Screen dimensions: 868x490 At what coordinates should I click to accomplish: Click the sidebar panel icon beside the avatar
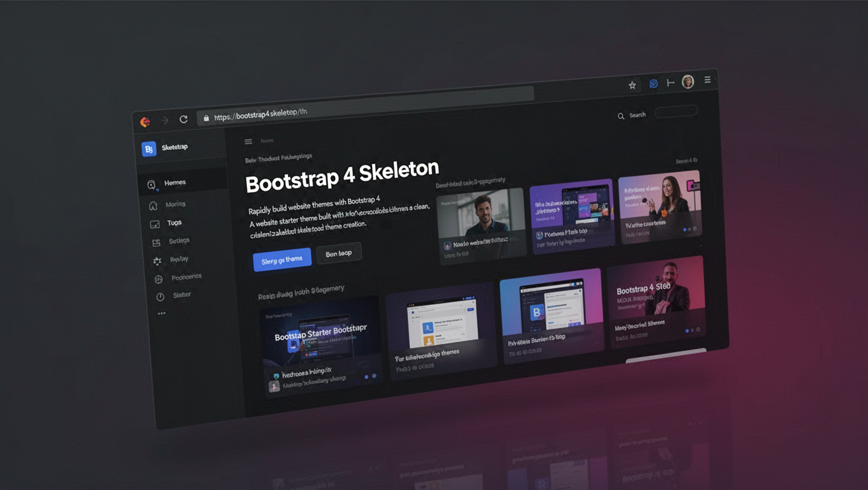coord(670,83)
